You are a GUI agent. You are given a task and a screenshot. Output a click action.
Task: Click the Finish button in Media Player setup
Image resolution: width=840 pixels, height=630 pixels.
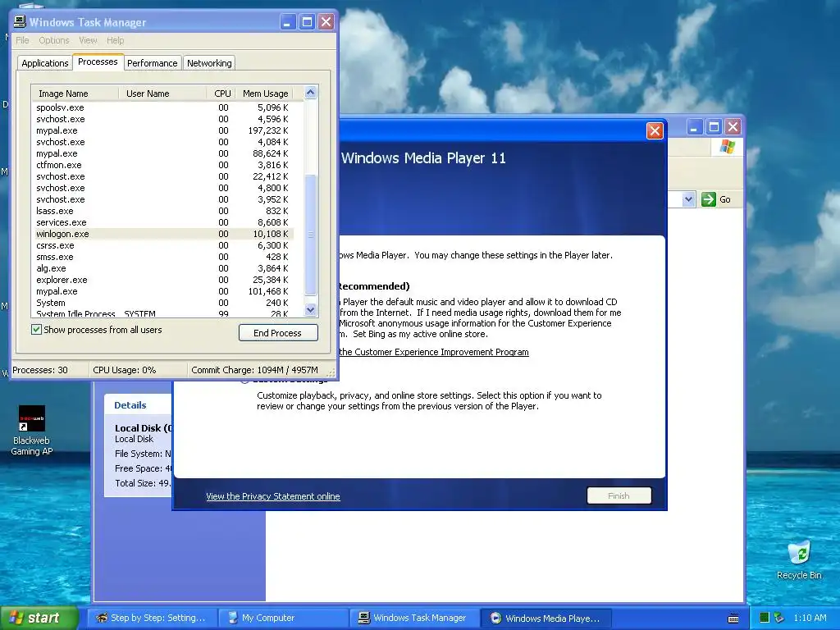pos(619,495)
